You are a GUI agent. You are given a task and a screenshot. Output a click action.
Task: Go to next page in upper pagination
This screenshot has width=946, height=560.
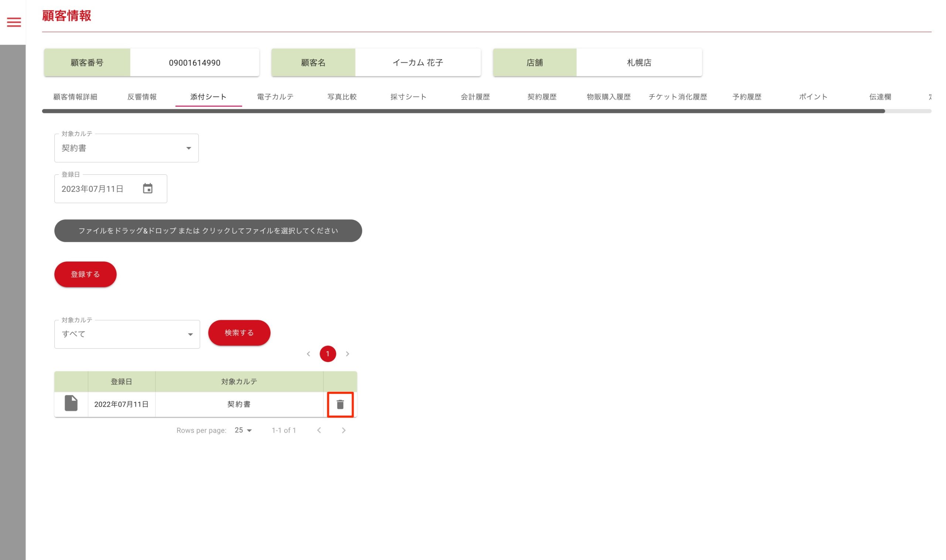tap(347, 354)
